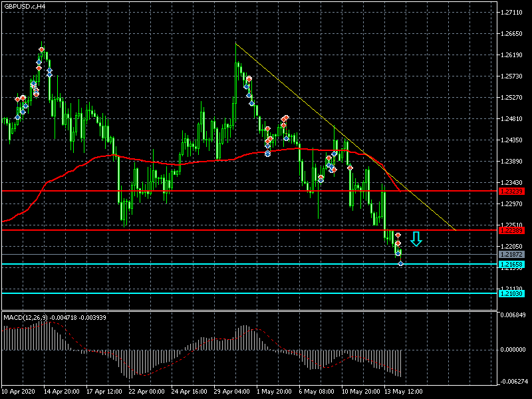Click the red 1.23239 price label
The image size is (532, 399).
click(511, 191)
